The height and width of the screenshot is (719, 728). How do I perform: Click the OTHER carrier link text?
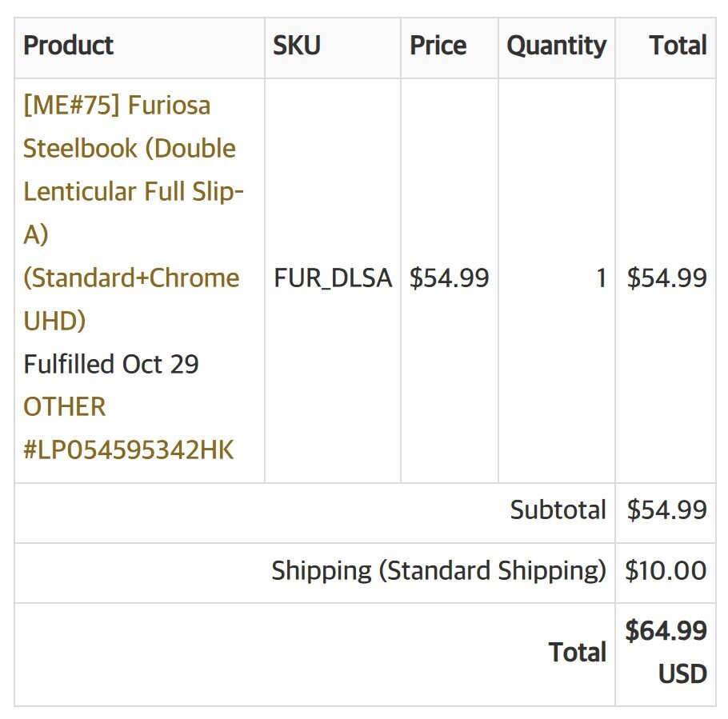coord(64,407)
